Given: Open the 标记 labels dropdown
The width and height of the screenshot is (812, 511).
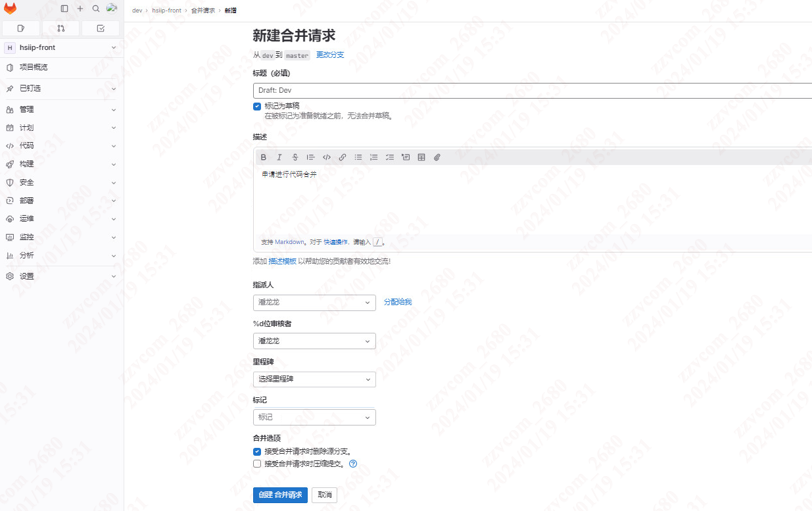Looking at the screenshot, I should pos(314,417).
